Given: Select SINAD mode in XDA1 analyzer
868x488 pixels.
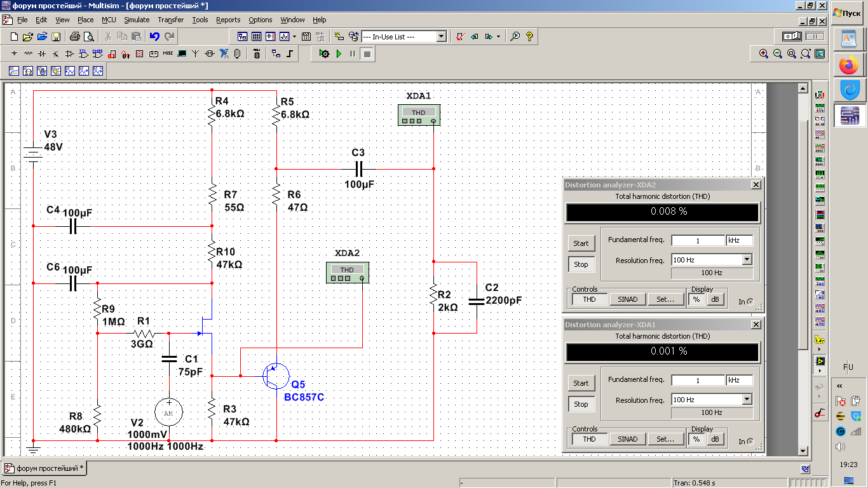Looking at the screenshot, I should click(627, 438).
